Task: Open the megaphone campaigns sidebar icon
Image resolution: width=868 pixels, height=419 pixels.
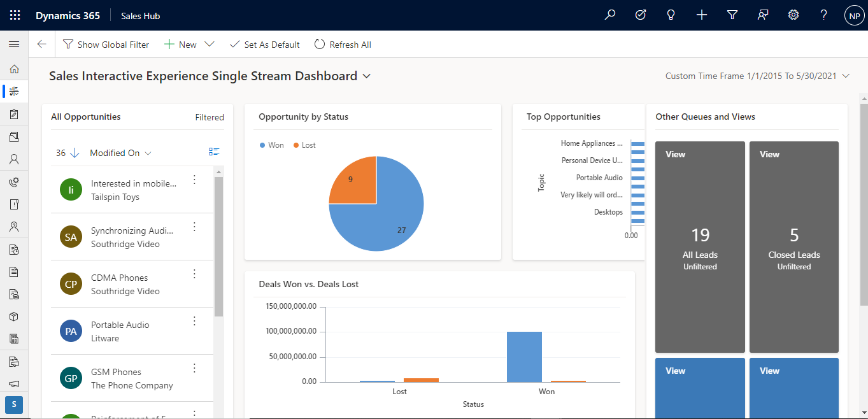Action: pyautogui.click(x=14, y=384)
